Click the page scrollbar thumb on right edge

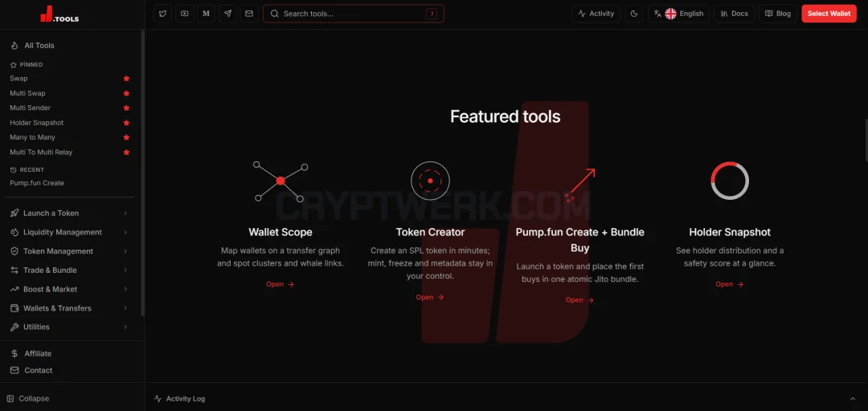point(866,140)
